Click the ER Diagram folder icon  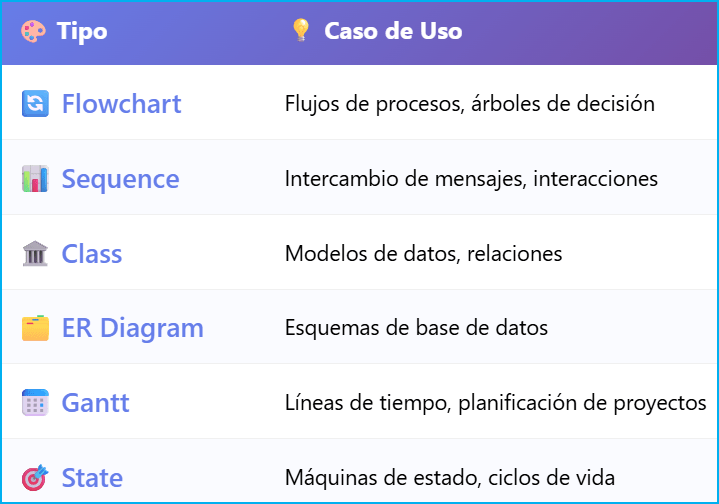[x=35, y=328]
